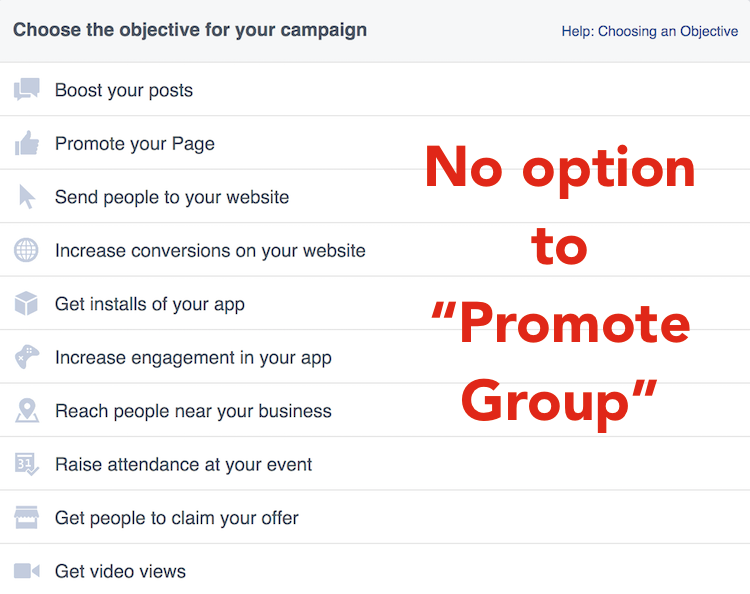The height and width of the screenshot is (594, 750).
Task: Select Get people to claim your offer
Action: click(x=177, y=518)
